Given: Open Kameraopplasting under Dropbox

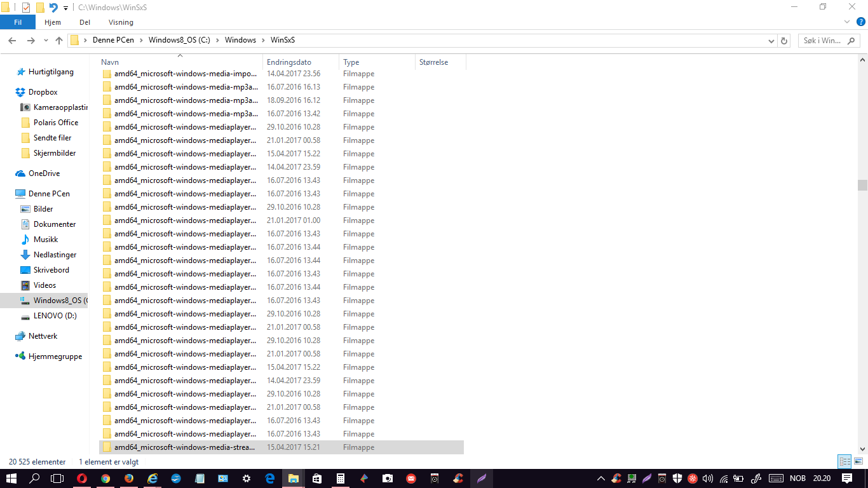Looking at the screenshot, I should click(x=54, y=107).
